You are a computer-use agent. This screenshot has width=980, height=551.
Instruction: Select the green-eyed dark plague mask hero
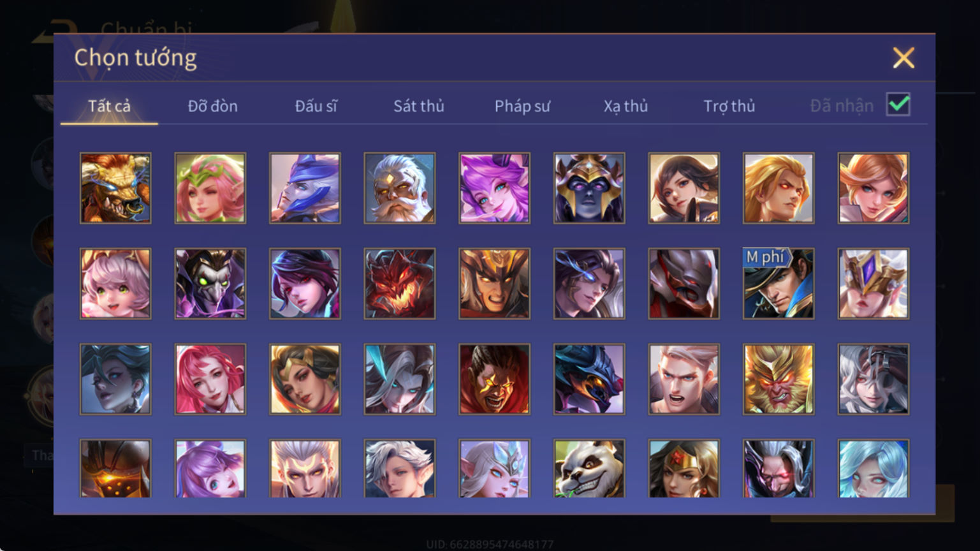click(x=210, y=284)
